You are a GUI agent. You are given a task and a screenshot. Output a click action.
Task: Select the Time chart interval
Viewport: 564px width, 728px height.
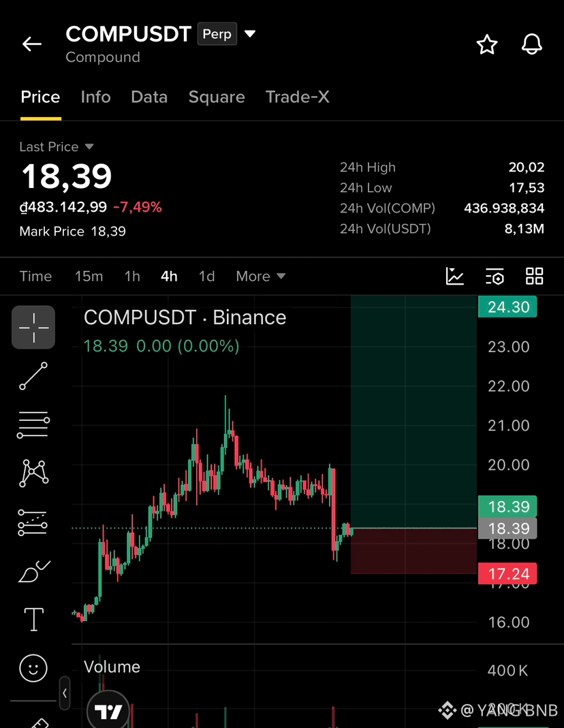pos(35,276)
